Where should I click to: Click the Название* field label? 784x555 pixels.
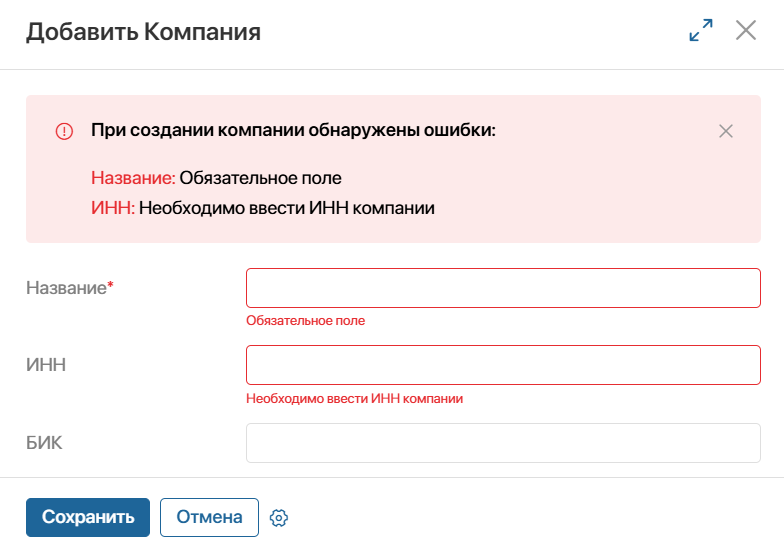(70, 288)
